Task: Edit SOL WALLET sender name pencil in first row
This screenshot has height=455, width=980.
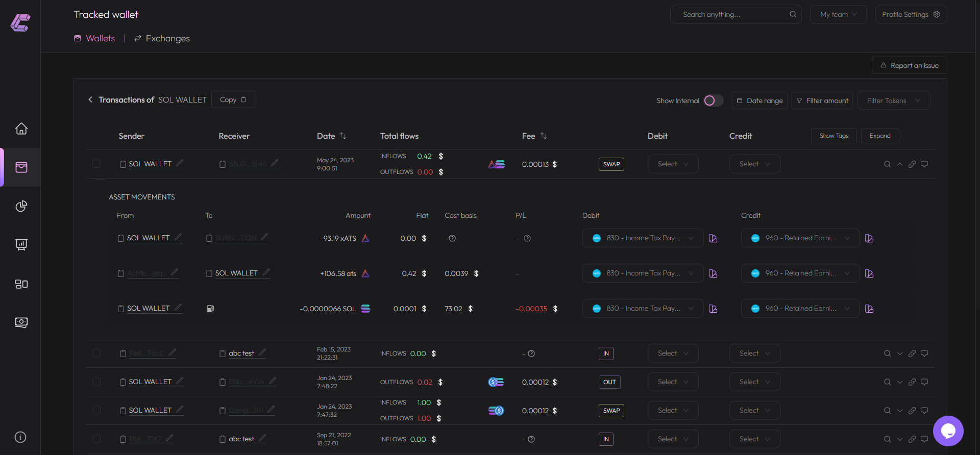Action: [x=180, y=163]
